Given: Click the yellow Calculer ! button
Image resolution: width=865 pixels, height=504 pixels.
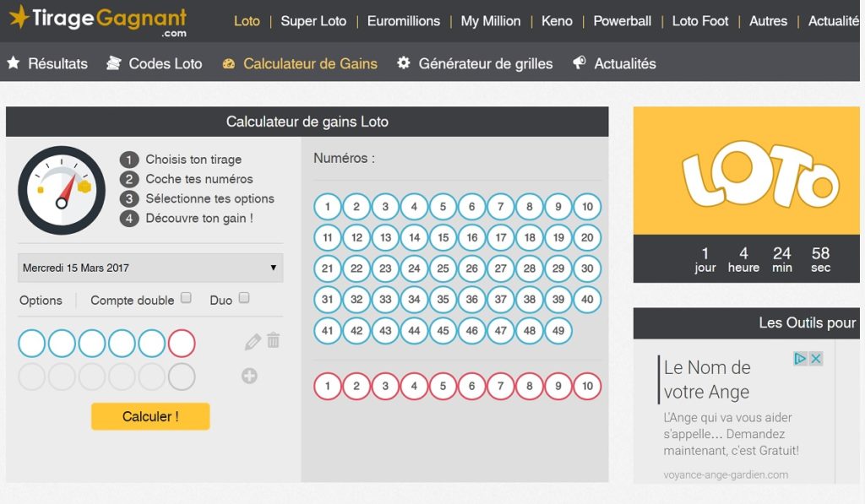Looking at the screenshot, I should pos(150,416).
